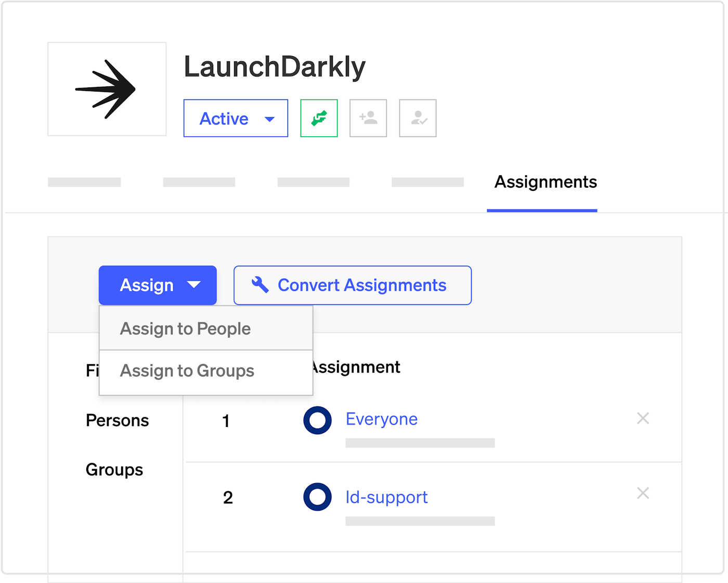Viewport: 728px width, 583px height.
Task: Open the Assign dropdown button
Action: click(158, 285)
